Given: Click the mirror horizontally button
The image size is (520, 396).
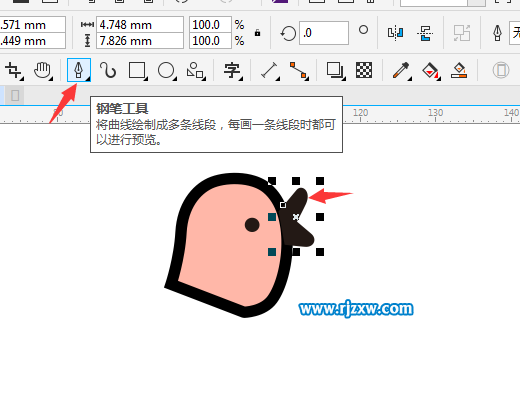Looking at the screenshot, I should coord(395,33).
